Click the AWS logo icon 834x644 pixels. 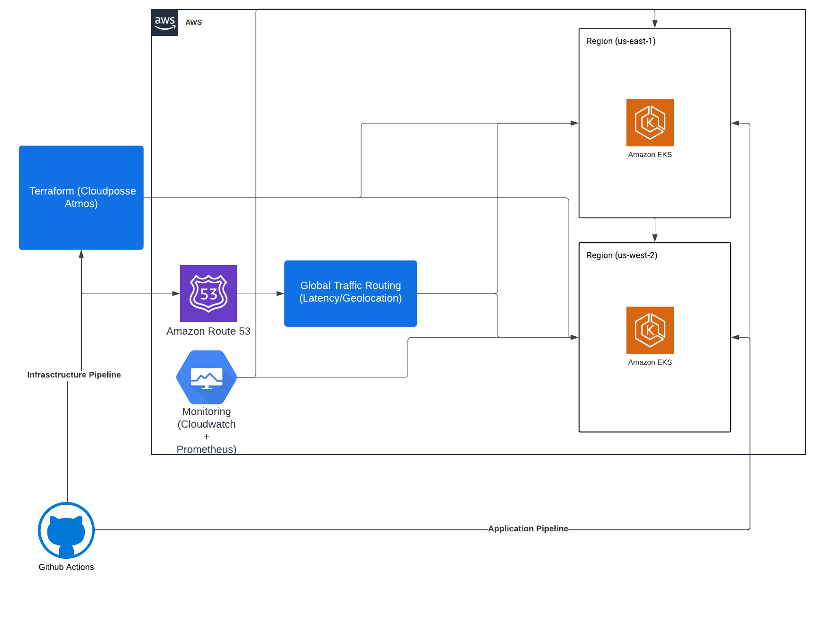pyautogui.click(x=165, y=22)
